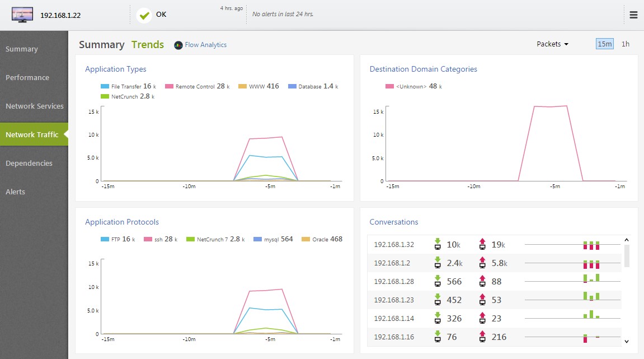This screenshot has height=359, width=644.
Task: Switch to the 1h time range
Action: click(626, 44)
